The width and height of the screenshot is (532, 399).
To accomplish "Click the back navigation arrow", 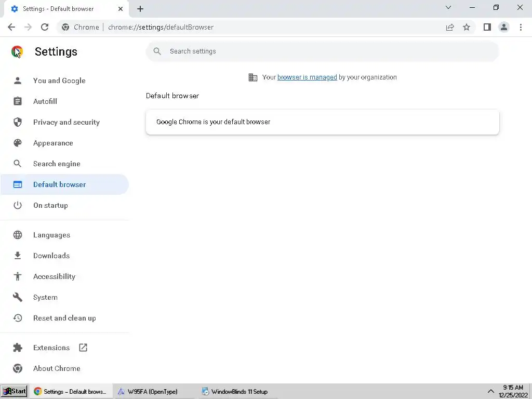I will point(11,27).
